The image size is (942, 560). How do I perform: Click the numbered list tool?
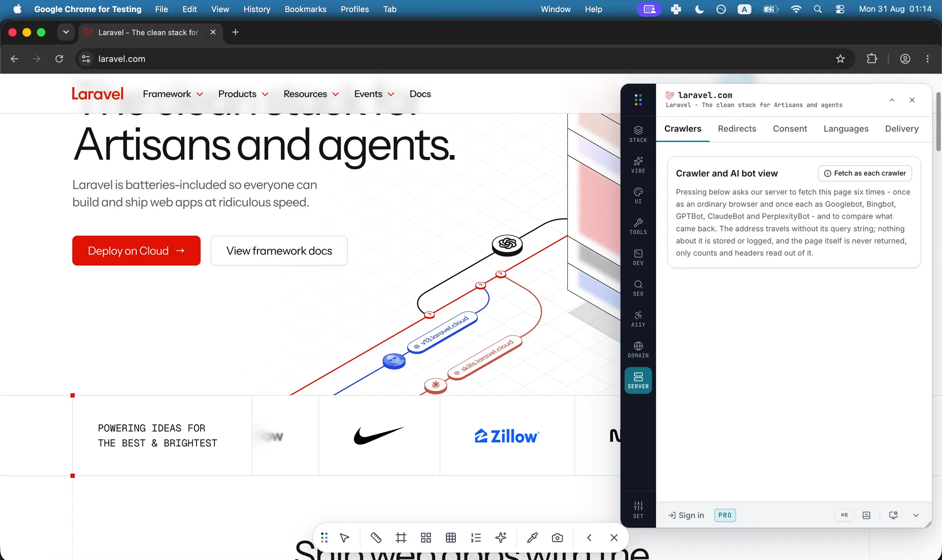click(x=476, y=538)
